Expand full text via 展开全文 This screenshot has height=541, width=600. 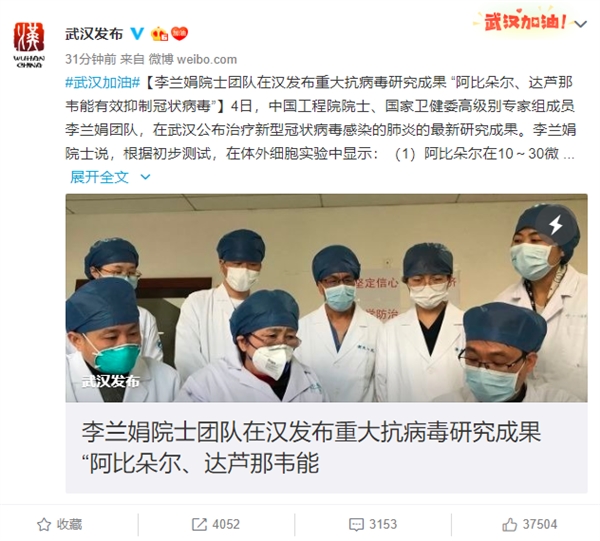click(x=99, y=177)
